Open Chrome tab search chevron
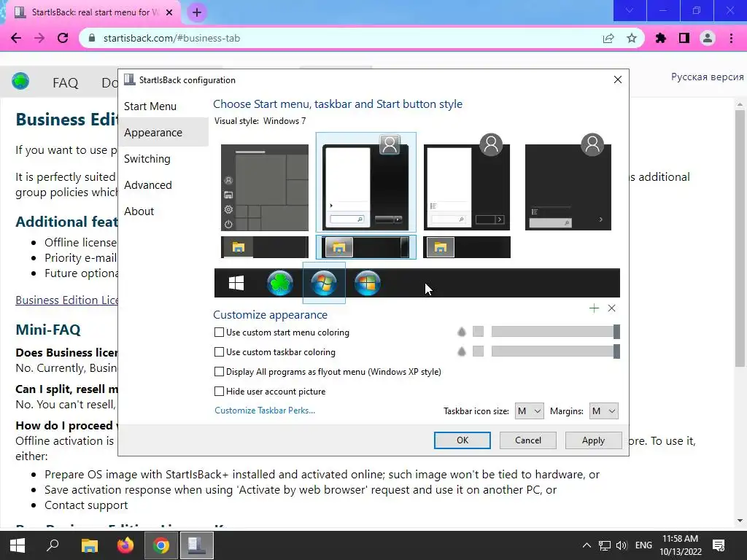The image size is (747, 560). [x=630, y=10]
